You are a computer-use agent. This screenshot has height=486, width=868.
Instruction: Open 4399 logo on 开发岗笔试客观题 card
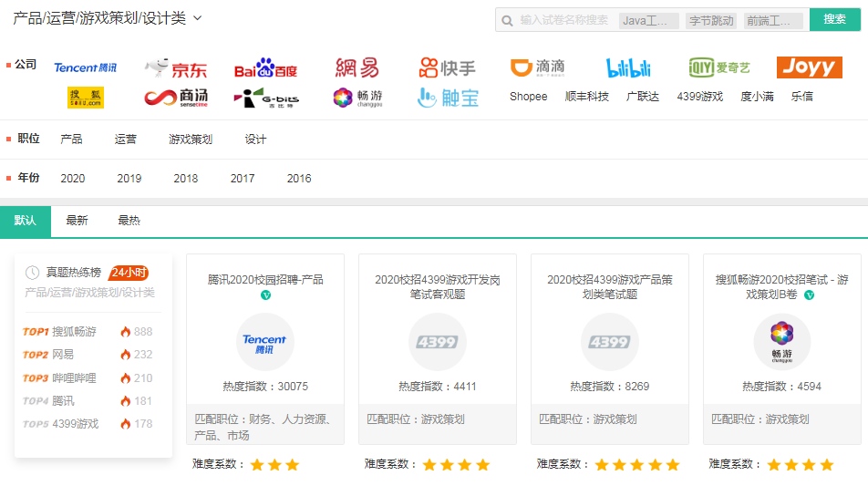point(438,342)
